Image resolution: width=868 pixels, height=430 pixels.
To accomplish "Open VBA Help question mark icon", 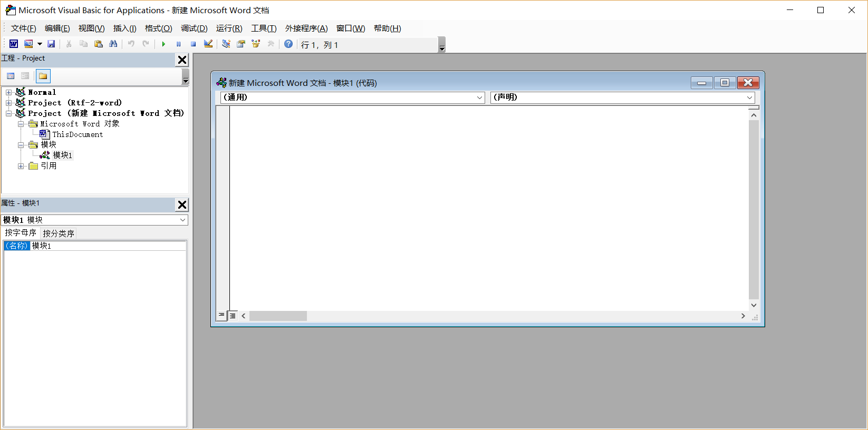I will pyautogui.click(x=288, y=44).
